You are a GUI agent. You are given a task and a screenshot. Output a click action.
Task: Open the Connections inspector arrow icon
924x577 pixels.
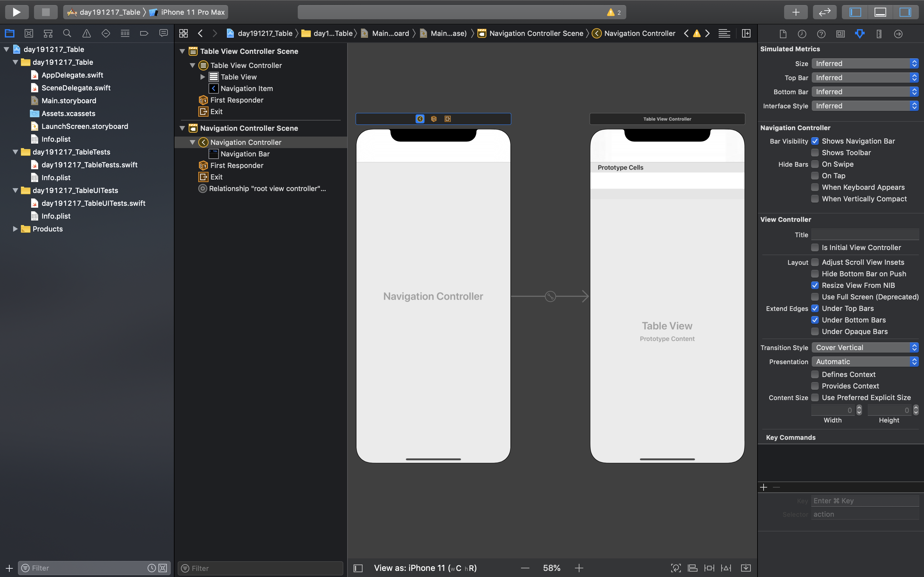pyautogui.click(x=898, y=34)
